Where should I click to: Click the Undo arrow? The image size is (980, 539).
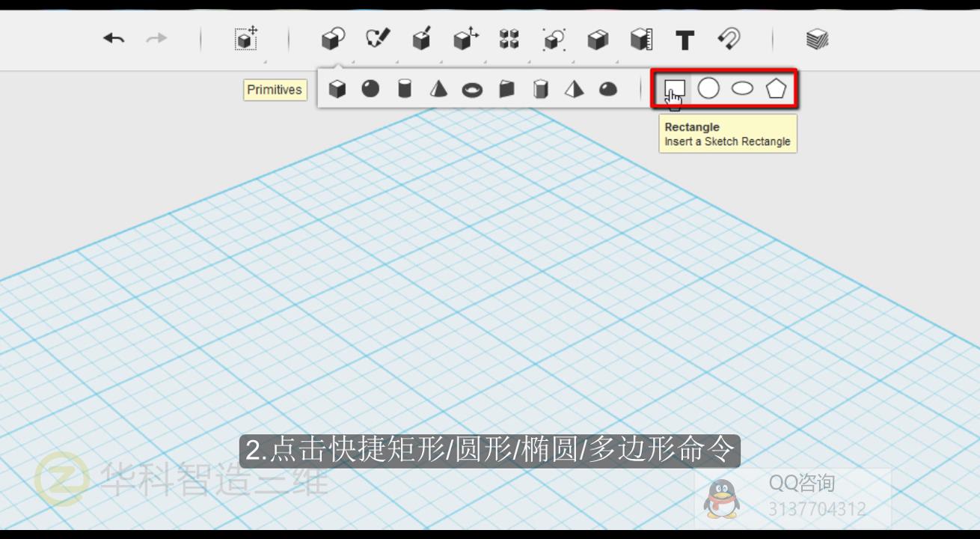[114, 38]
